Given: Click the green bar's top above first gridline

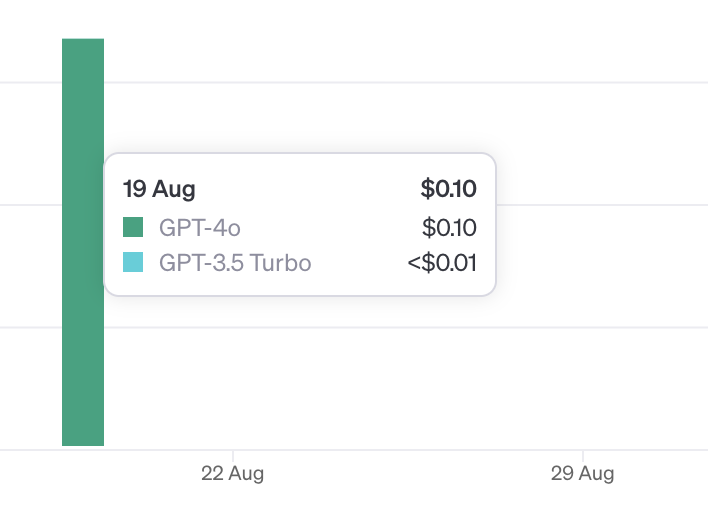Looking at the screenshot, I should click(x=83, y=60).
